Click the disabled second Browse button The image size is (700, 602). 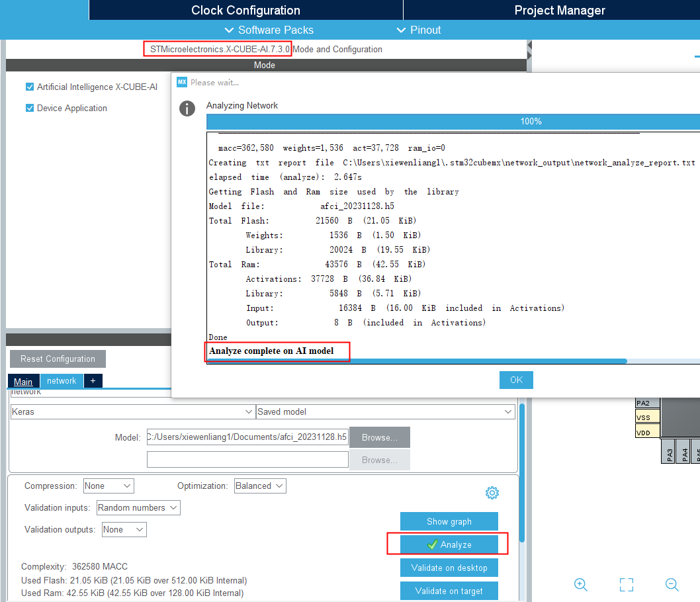[380, 460]
